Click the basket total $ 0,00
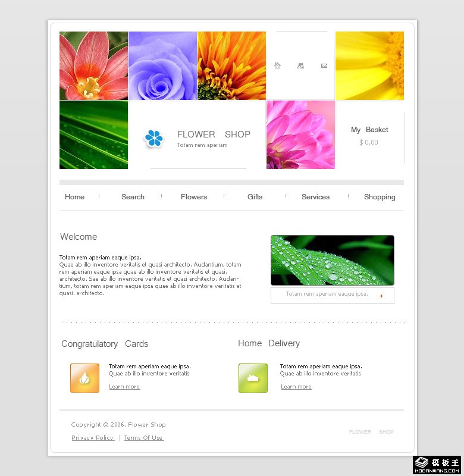The height and width of the screenshot is (476, 464). [x=369, y=142]
